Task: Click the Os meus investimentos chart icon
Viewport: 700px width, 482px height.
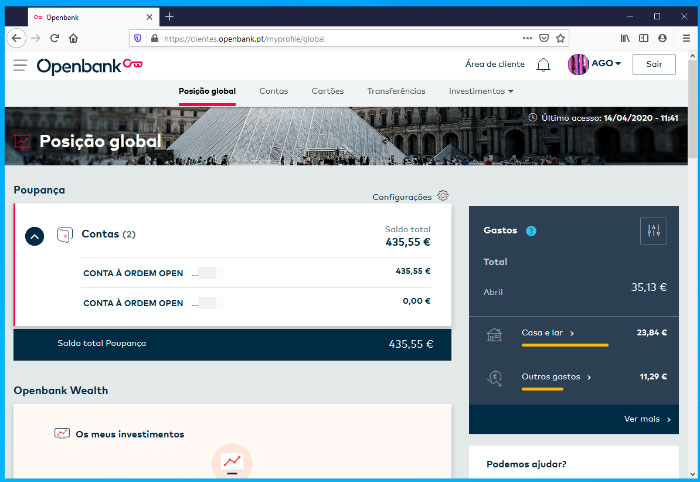Action: (x=62, y=433)
